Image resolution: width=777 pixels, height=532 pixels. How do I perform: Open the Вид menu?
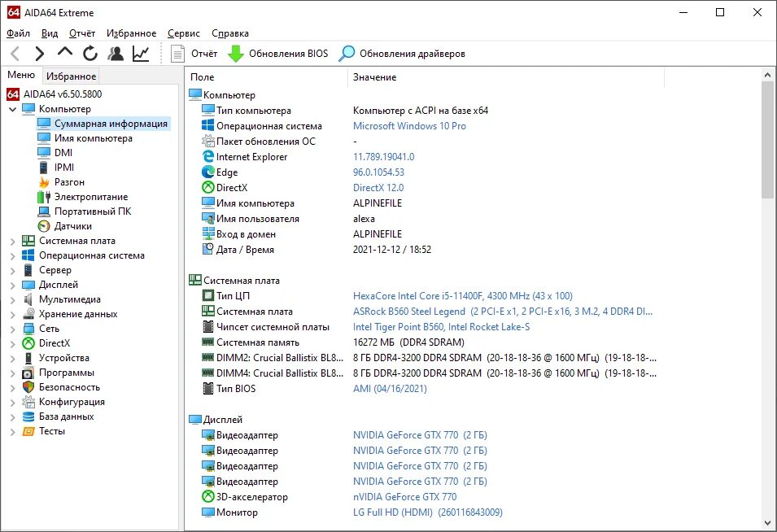(x=50, y=33)
